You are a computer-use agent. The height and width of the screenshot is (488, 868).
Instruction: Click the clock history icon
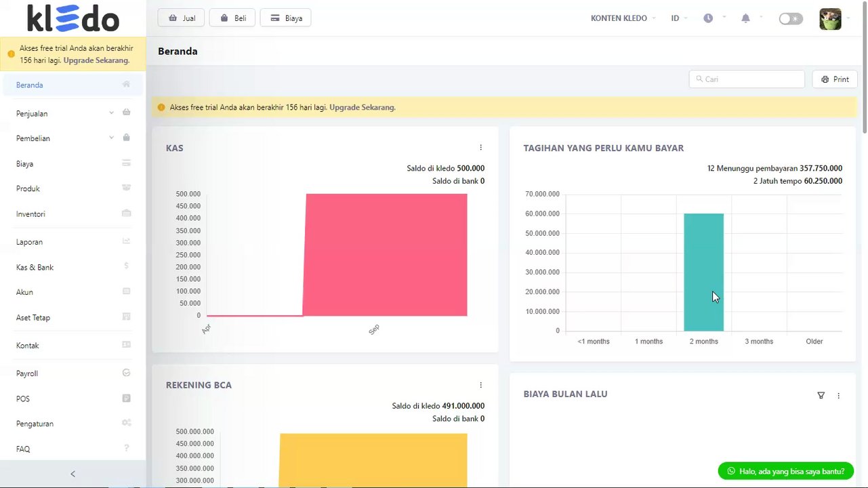click(708, 18)
